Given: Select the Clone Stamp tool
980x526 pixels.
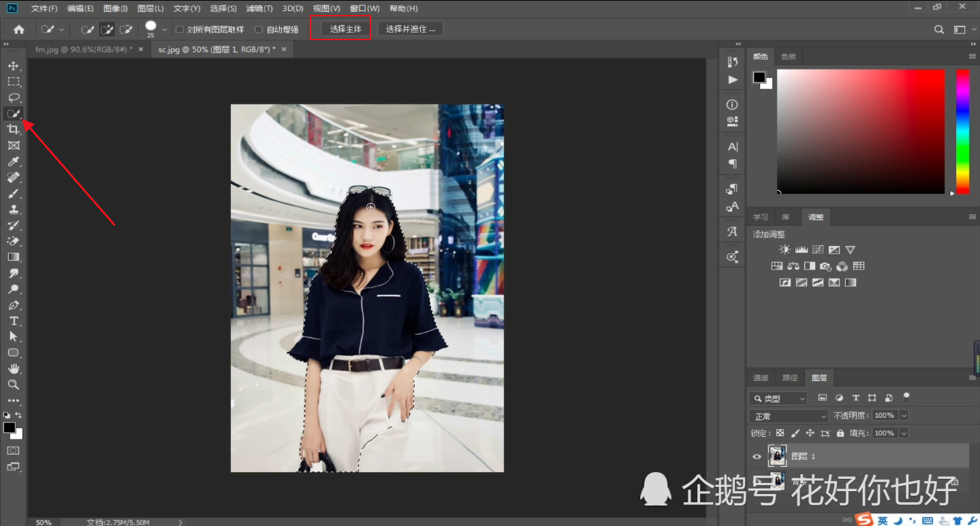Looking at the screenshot, I should (x=13, y=209).
